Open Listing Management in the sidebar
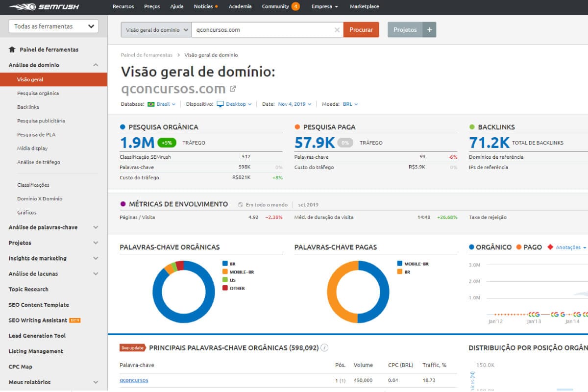Viewport: 588px width, 392px height. pyautogui.click(x=36, y=351)
